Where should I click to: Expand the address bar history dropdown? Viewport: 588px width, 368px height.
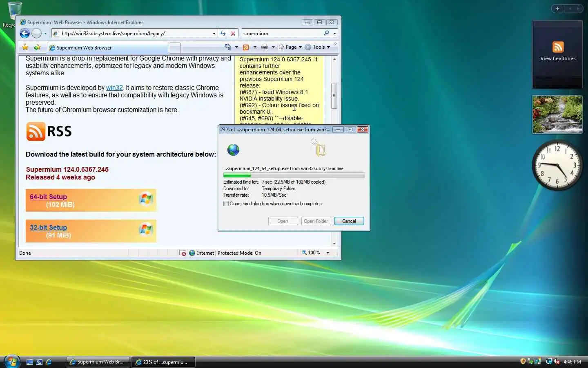click(214, 34)
